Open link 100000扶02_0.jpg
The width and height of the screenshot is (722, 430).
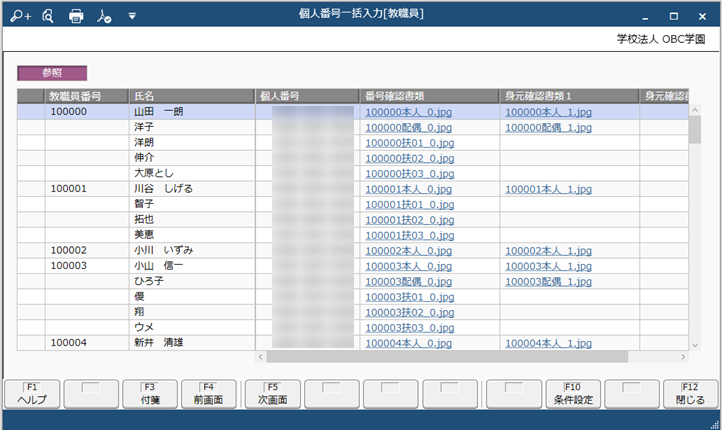click(410, 158)
